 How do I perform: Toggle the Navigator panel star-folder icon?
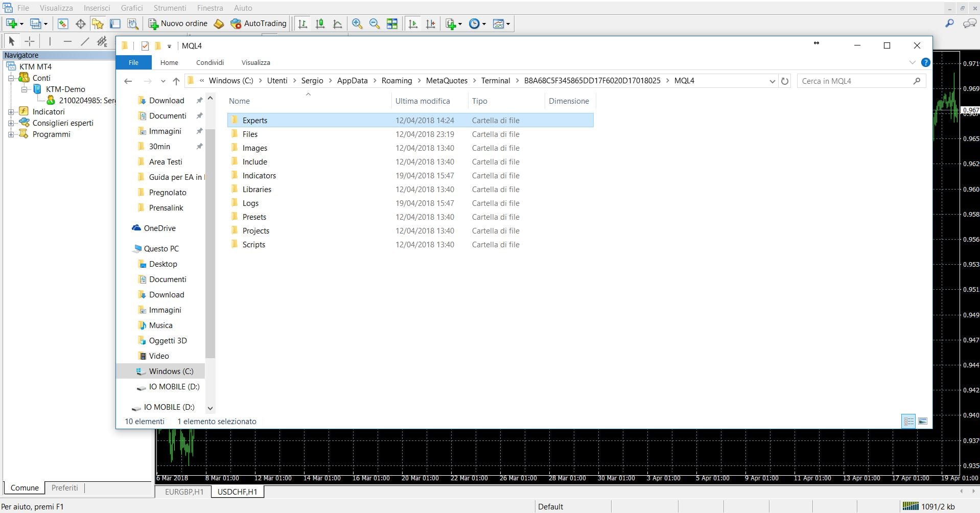point(98,24)
